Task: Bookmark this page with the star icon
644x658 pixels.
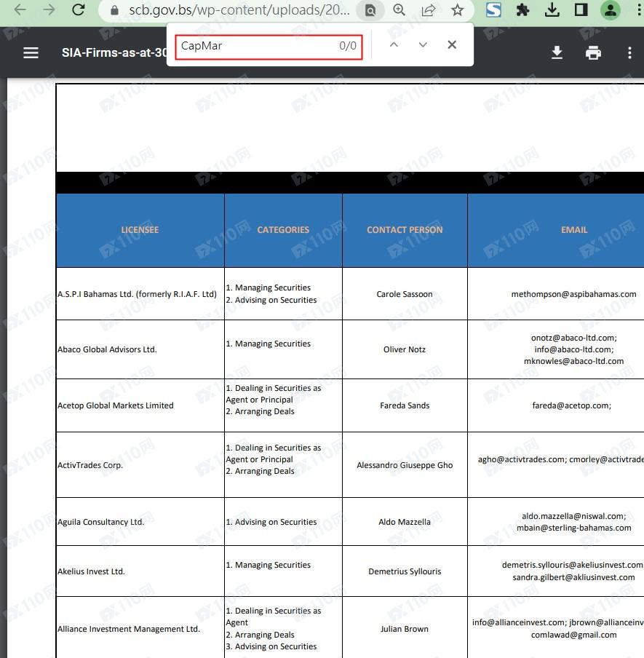Action: [457, 10]
